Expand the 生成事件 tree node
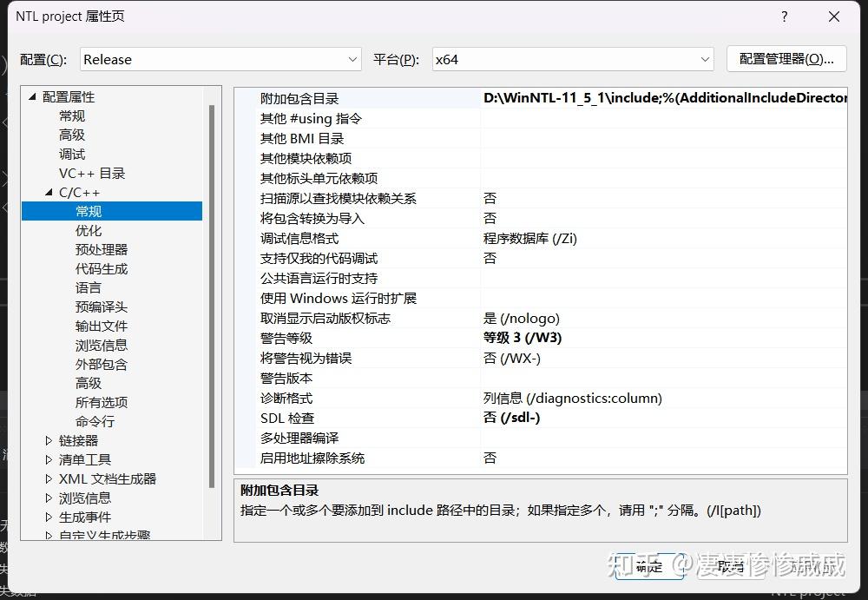This screenshot has height=600, width=868. coord(47,517)
